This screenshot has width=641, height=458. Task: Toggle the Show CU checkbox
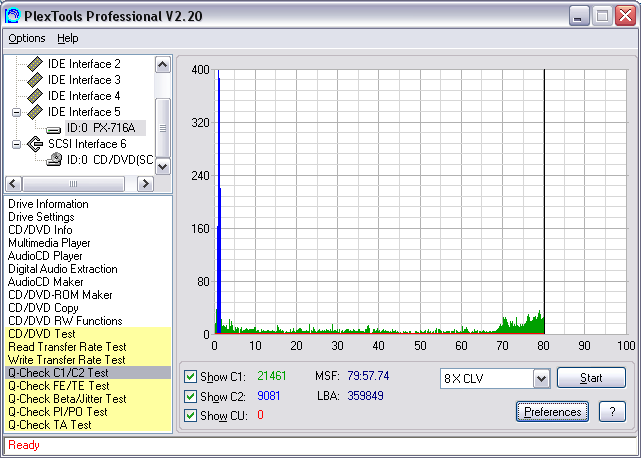(190, 415)
